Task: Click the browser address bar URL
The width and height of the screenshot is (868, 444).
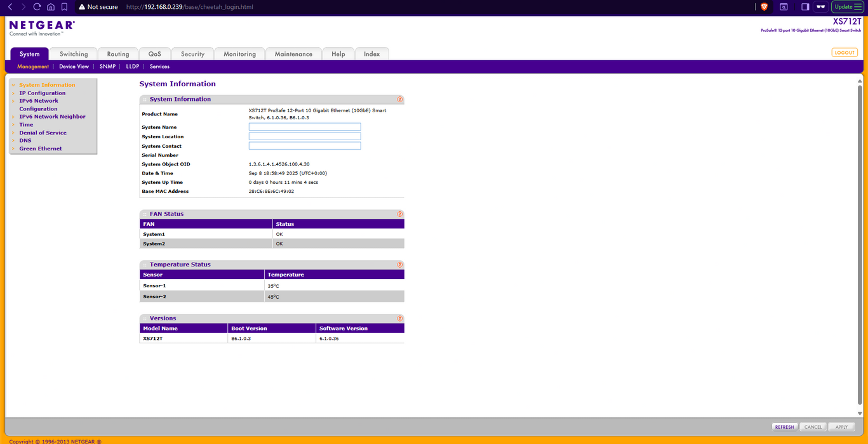Action: [x=190, y=6]
